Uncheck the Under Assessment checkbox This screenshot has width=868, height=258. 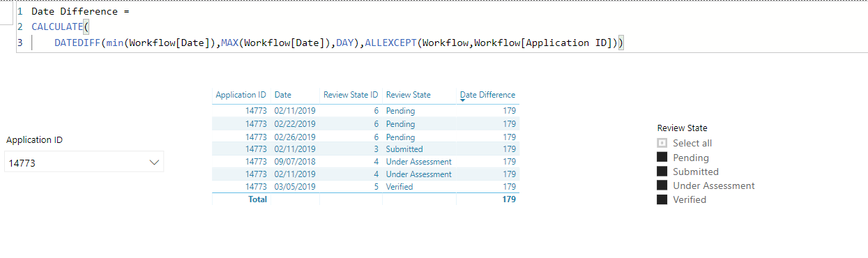click(x=662, y=185)
